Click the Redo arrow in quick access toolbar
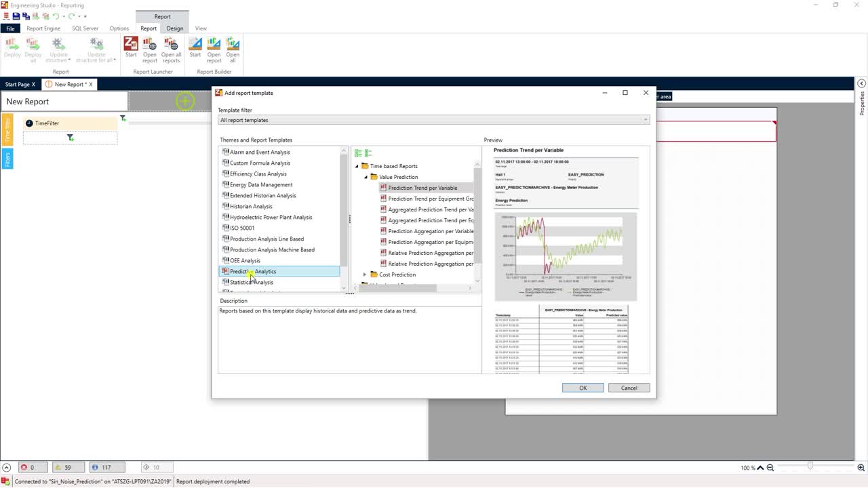 pos(71,16)
